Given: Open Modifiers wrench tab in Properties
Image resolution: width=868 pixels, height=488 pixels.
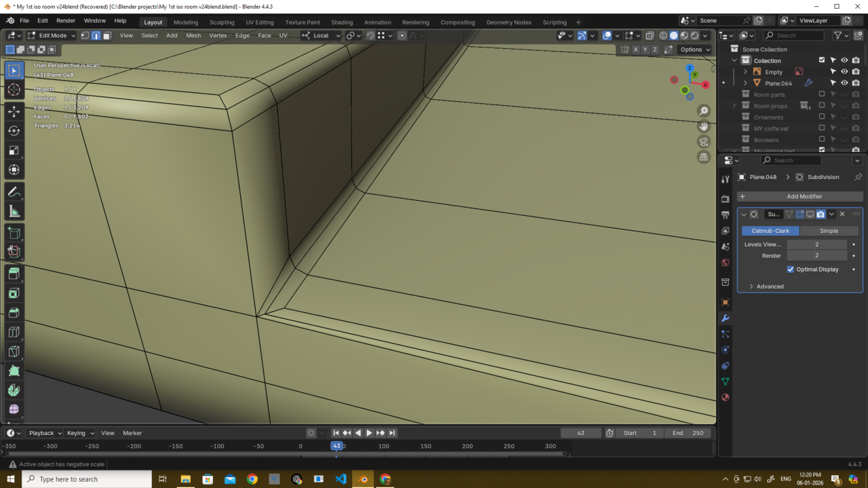Looking at the screenshot, I should 725,318.
